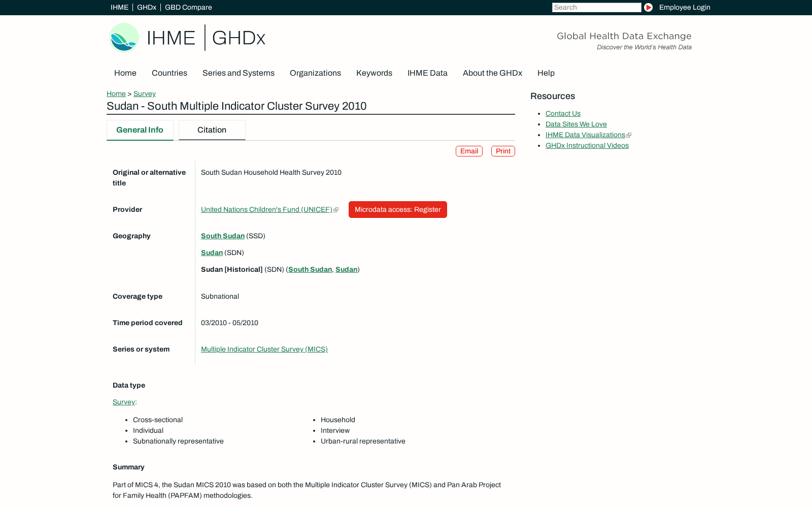This screenshot has width=812, height=508.
Task: Click Microdata access: Register button
Action: pyautogui.click(x=398, y=210)
